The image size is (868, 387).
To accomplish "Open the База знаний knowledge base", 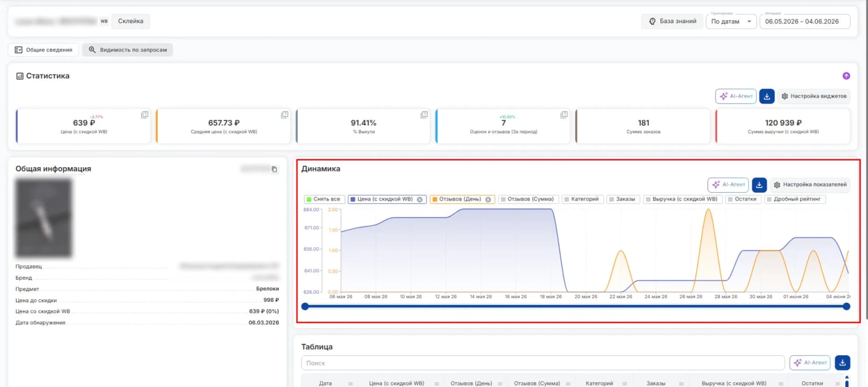I will [672, 21].
